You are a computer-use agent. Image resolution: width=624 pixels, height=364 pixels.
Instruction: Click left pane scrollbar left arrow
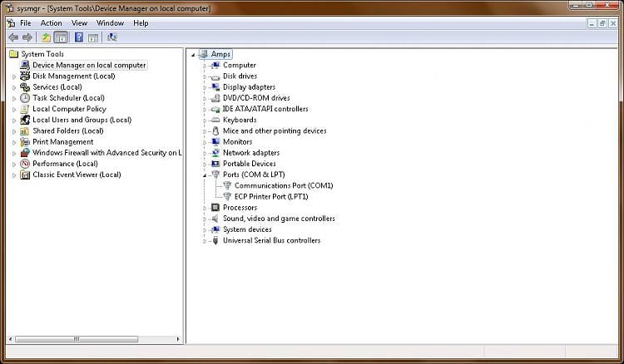click(x=11, y=339)
